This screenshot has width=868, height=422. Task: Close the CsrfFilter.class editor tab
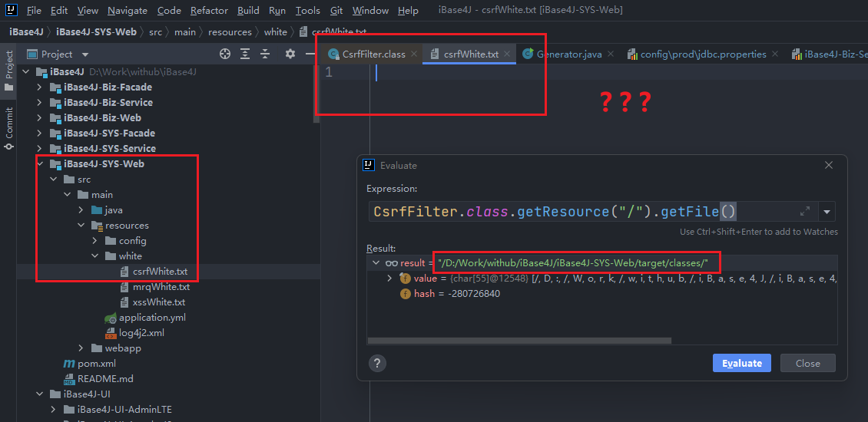point(413,54)
